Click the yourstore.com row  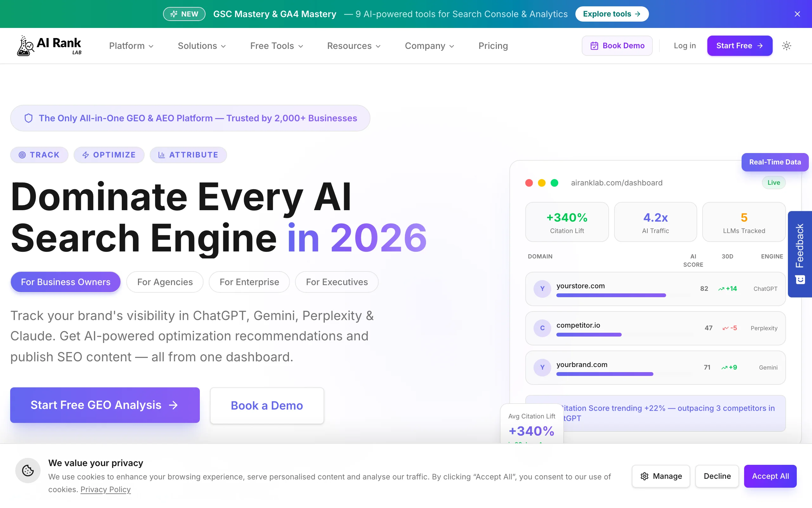655,289
